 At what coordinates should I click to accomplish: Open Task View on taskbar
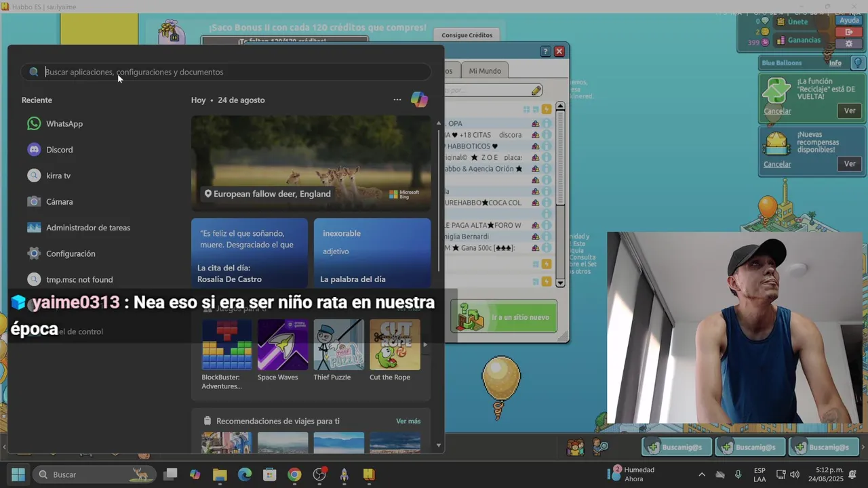pyautogui.click(x=170, y=474)
